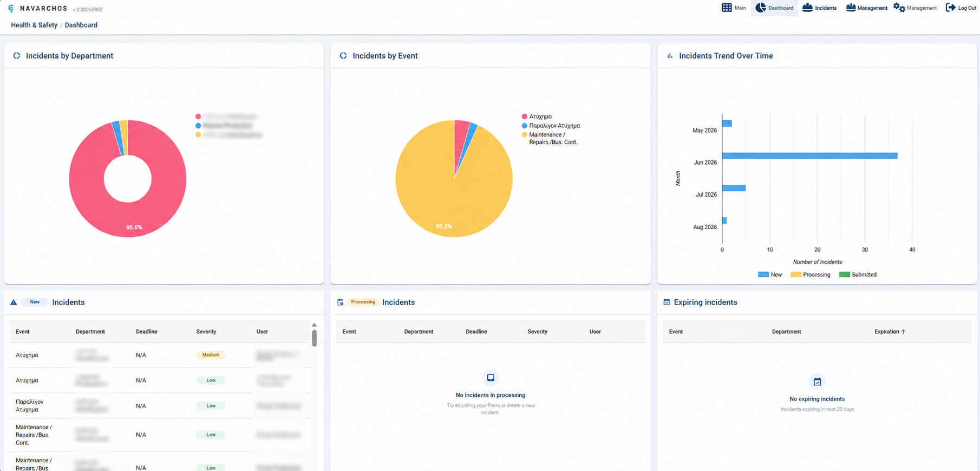
Task: Click the calendar icon beside Expiring incidents heading
Action: (x=667, y=302)
